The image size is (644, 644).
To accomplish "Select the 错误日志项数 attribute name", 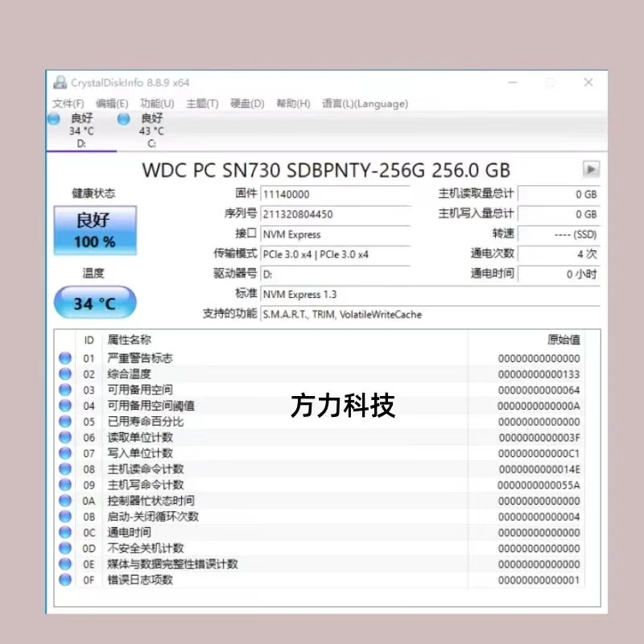I will pyautogui.click(x=139, y=580).
